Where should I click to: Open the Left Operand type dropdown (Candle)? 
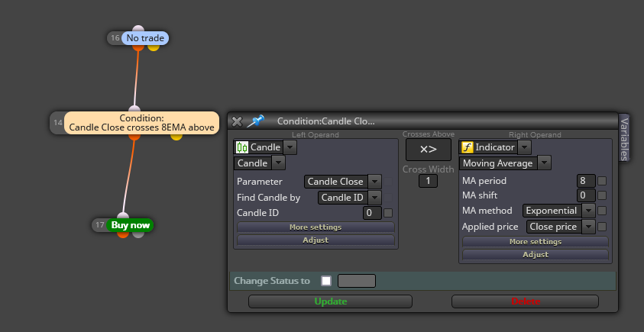click(290, 147)
